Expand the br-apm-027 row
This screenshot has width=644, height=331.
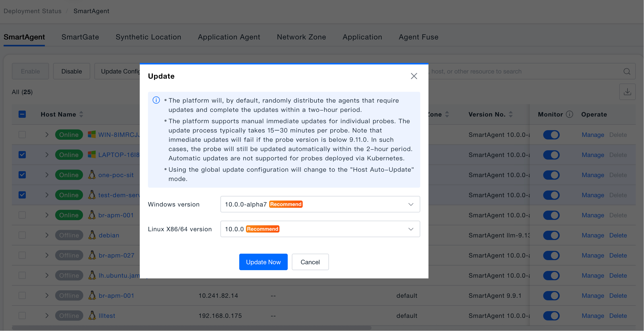click(47, 255)
